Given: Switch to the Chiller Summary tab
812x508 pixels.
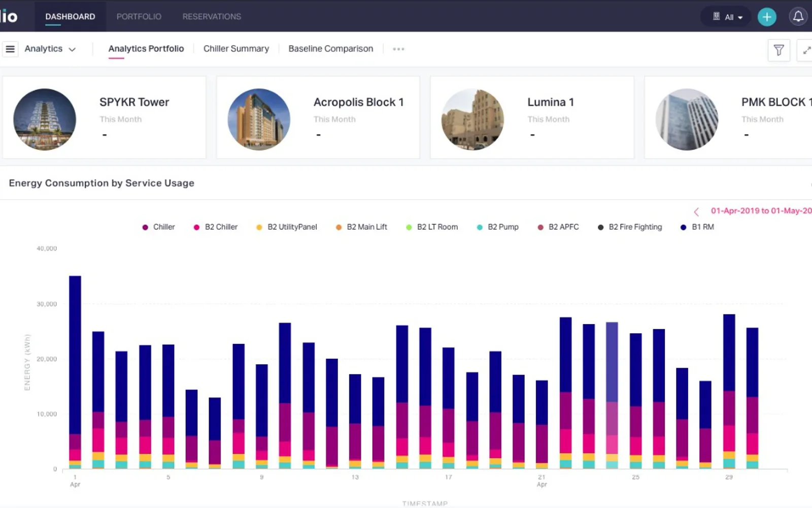Looking at the screenshot, I should pos(236,49).
